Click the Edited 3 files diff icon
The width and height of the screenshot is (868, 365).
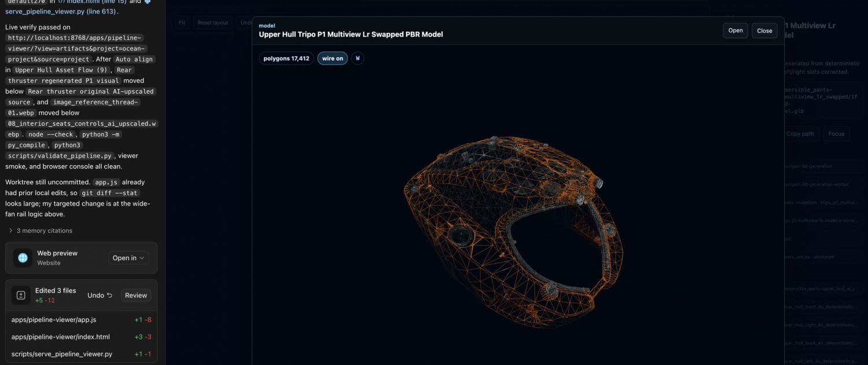pos(21,295)
